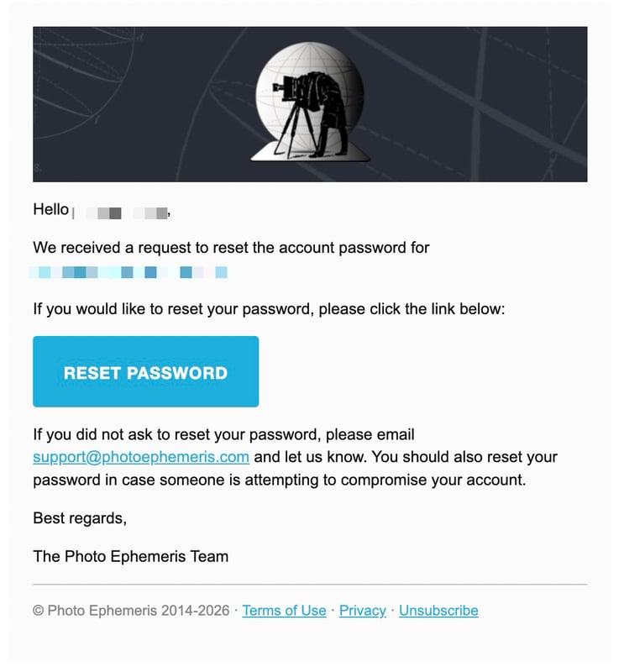This screenshot has height=672, width=624.
Task: Click the 'compromise your account' text line
Action: [280, 480]
